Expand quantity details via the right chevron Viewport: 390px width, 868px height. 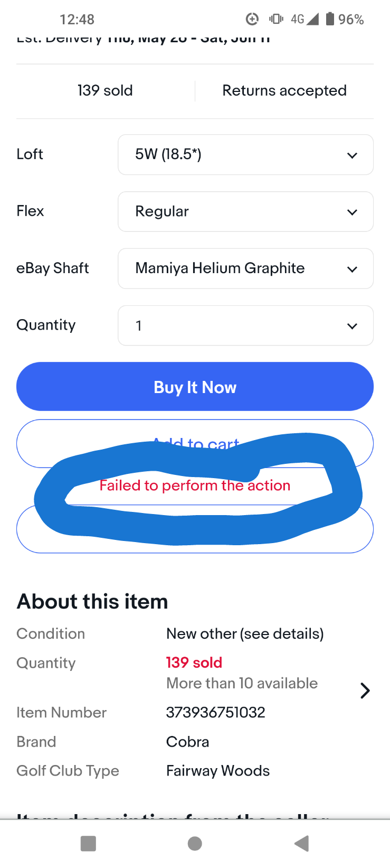coord(365,690)
